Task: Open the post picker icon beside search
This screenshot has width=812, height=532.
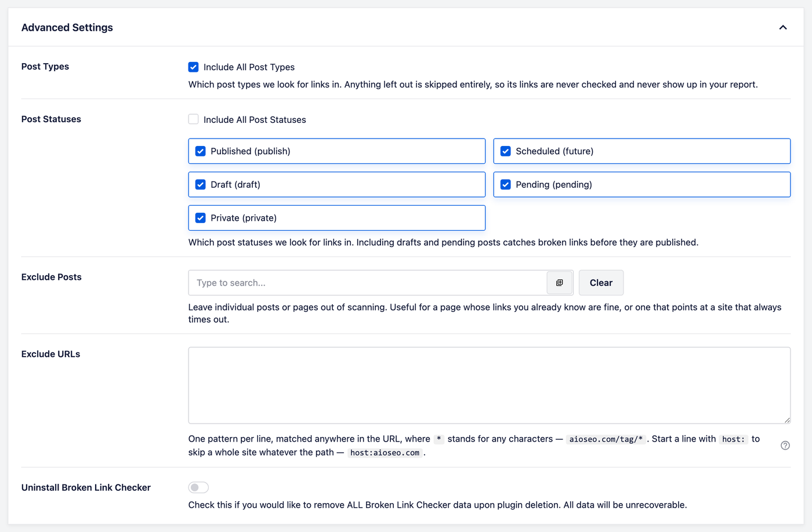Action: (560, 283)
